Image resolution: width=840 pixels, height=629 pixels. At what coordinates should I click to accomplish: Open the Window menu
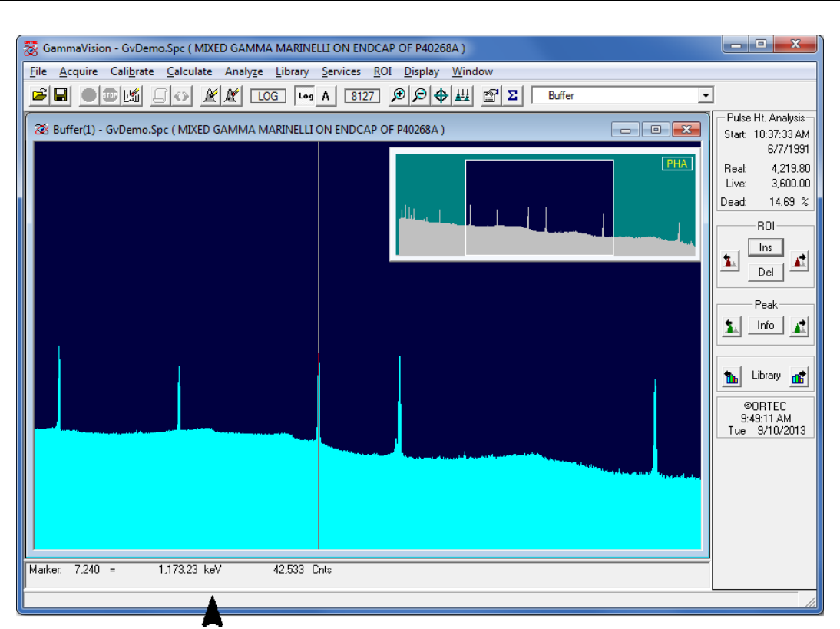click(x=472, y=71)
